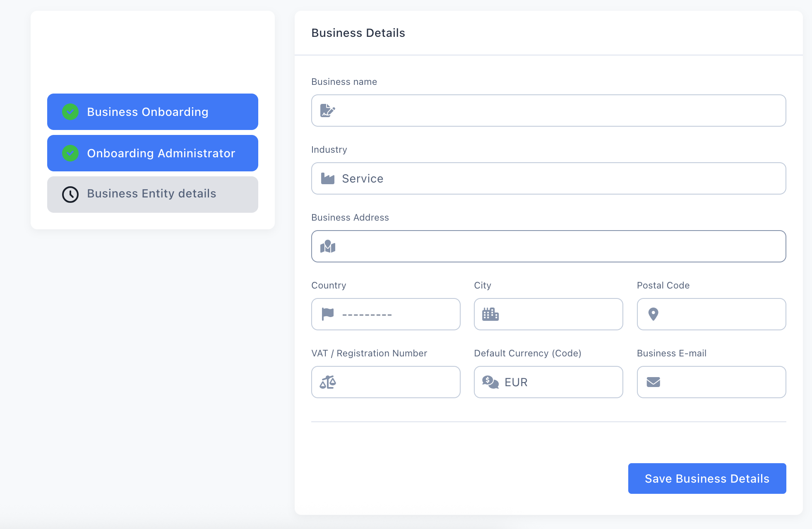812x529 pixels.
Task: Select the Business Entity details step
Action: click(152, 194)
